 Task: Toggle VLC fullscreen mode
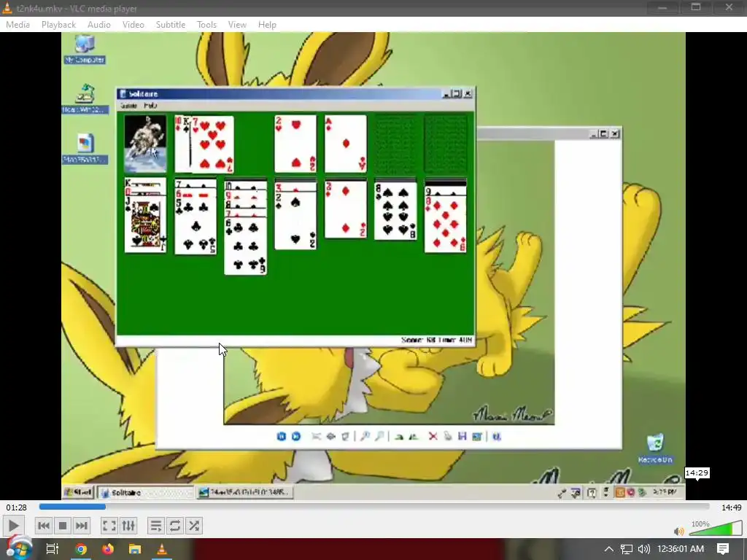109,526
